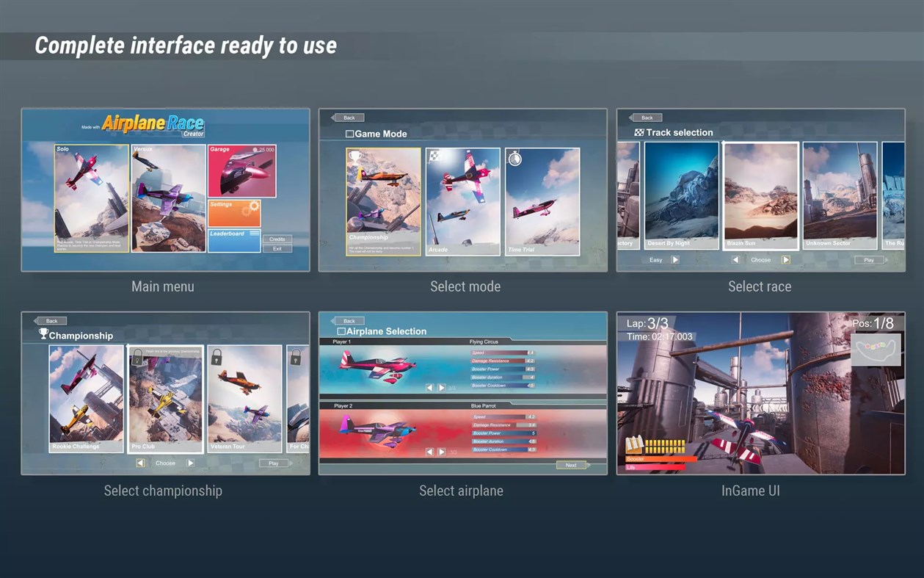Viewport: 924px width, 578px height.
Task: Open the Versus mode tile
Action: (167, 195)
